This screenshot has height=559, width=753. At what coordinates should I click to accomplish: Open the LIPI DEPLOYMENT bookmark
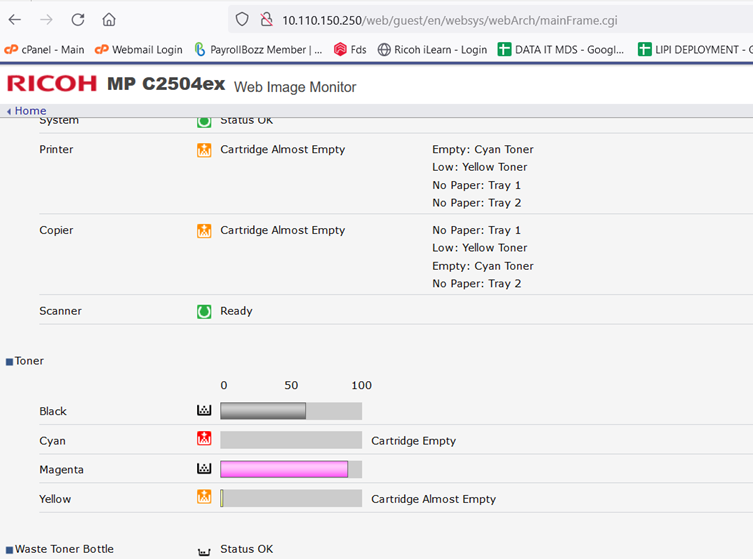pos(695,49)
